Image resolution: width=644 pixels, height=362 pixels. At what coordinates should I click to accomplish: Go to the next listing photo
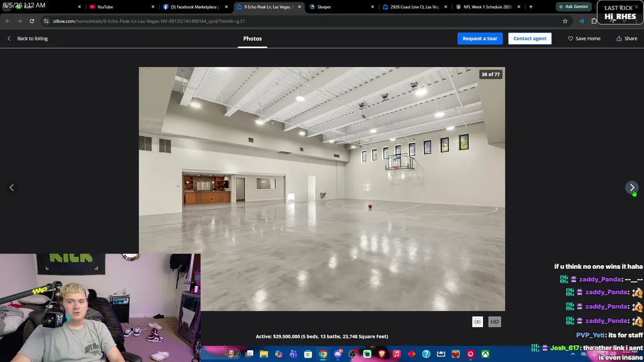pyautogui.click(x=632, y=188)
